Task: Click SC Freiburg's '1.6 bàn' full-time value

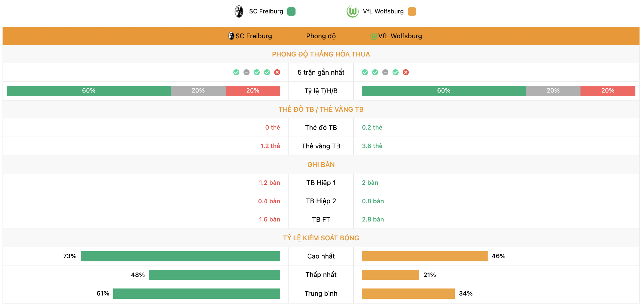Action: click(270, 220)
